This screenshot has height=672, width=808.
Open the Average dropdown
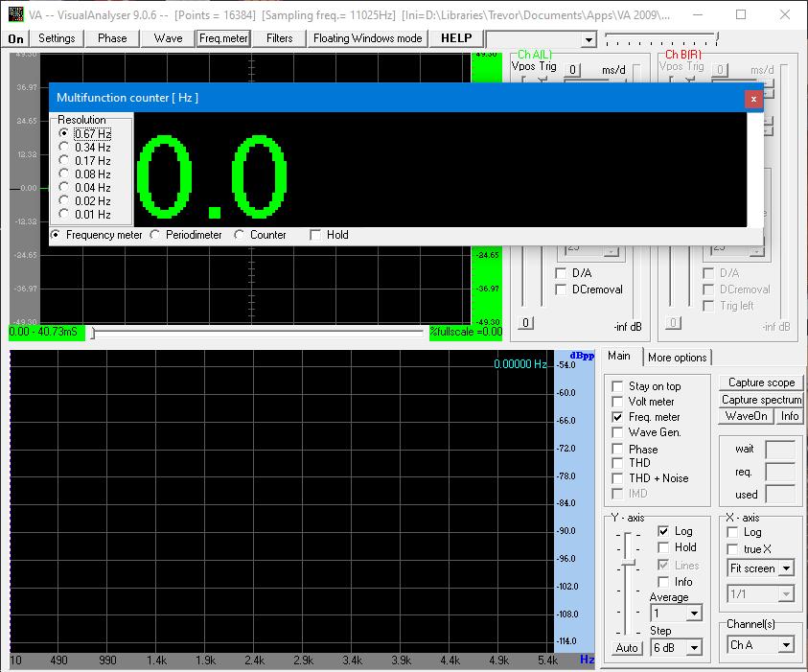pyautogui.click(x=694, y=614)
